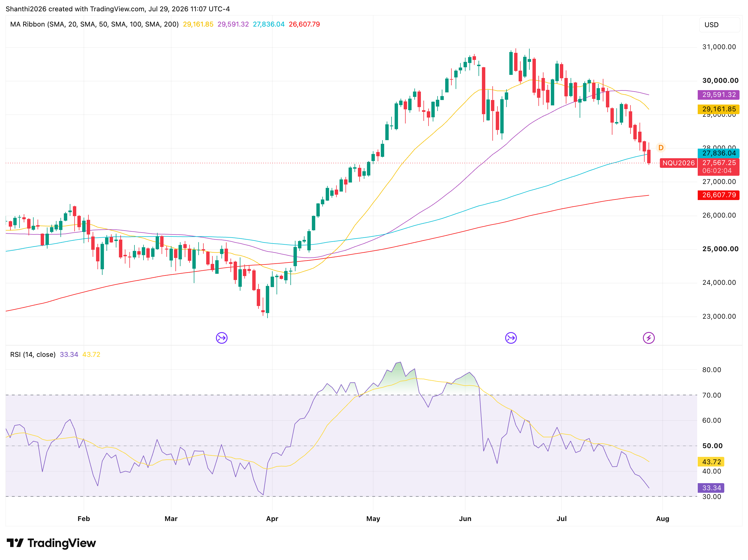Click the 27,836.04 cyan SMA price label
Viewport: 748px width, 560px height.
(x=719, y=153)
